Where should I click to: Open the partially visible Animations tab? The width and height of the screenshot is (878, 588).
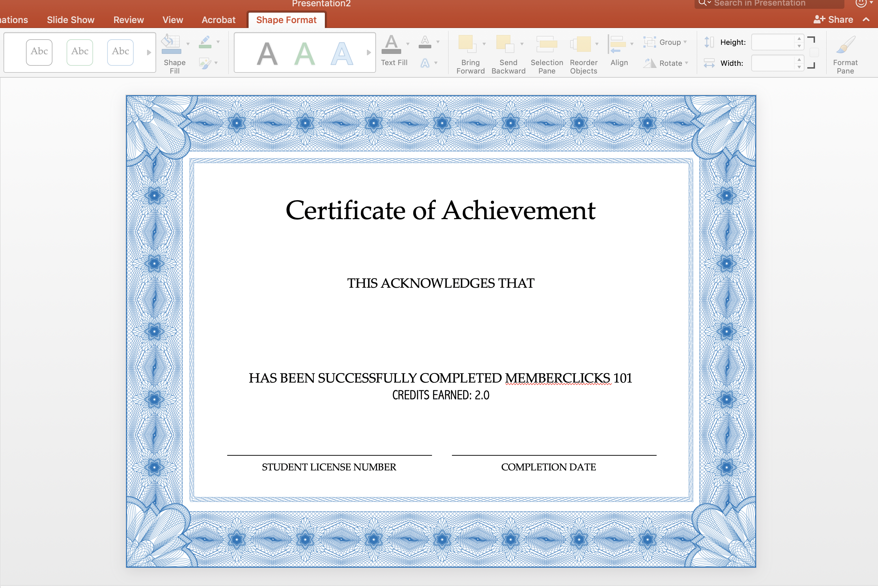point(14,20)
